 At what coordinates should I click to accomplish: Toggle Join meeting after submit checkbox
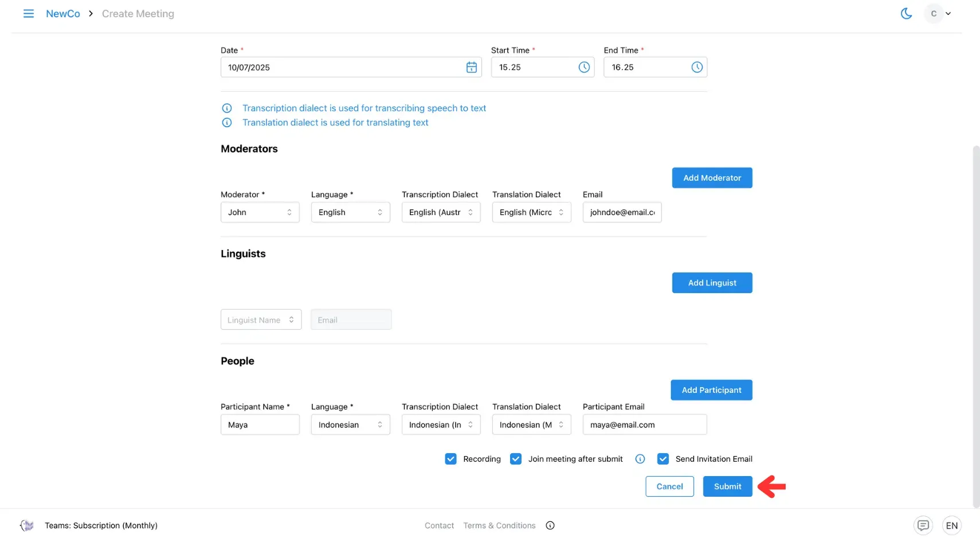[516, 459]
